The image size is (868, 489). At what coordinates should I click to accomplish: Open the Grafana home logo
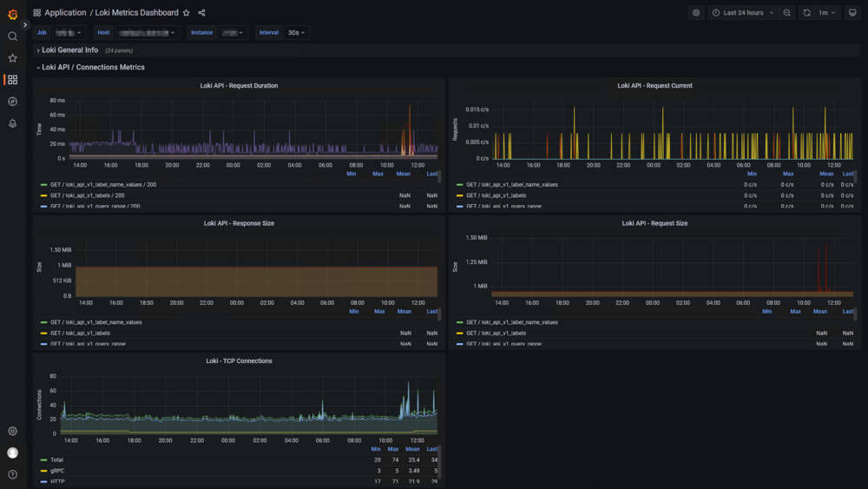pyautogui.click(x=12, y=15)
